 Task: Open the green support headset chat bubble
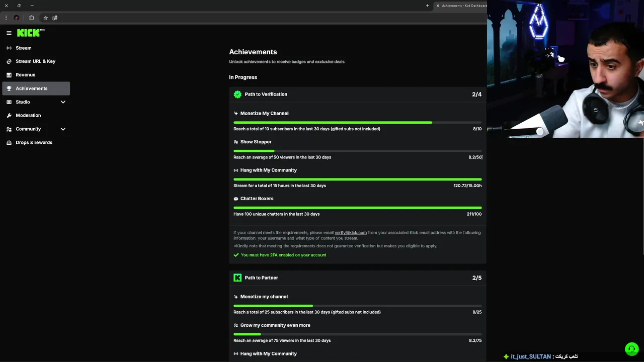pos(631,349)
